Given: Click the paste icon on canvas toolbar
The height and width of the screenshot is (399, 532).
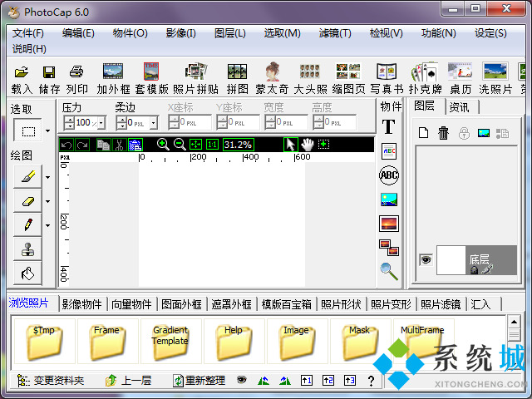Looking at the screenshot, I should point(135,145).
